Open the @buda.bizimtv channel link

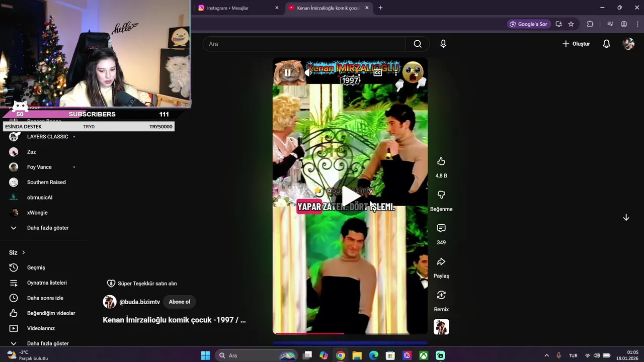pyautogui.click(x=139, y=302)
